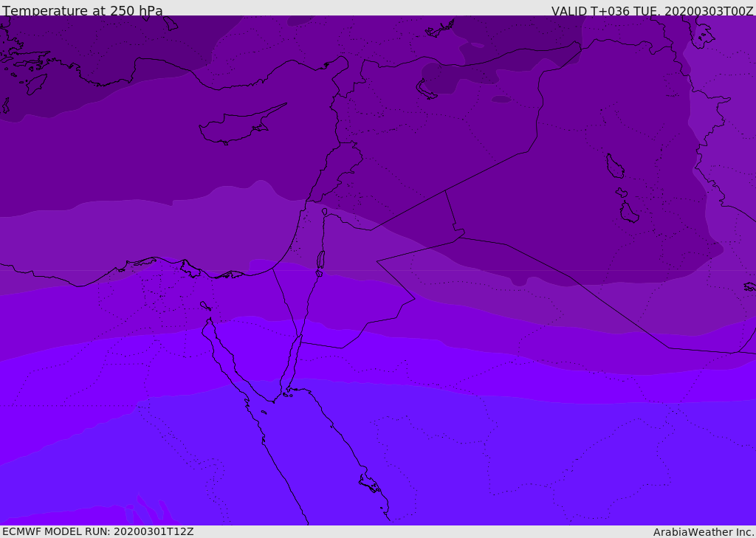Click the "ArabiaWeather Inc." credit text
Image resolution: width=756 pixels, height=538 pixels.
[x=704, y=532]
